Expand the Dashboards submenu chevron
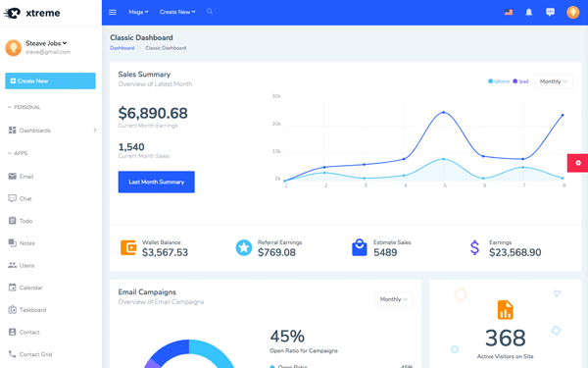The width and height of the screenshot is (588, 368). point(95,130)
